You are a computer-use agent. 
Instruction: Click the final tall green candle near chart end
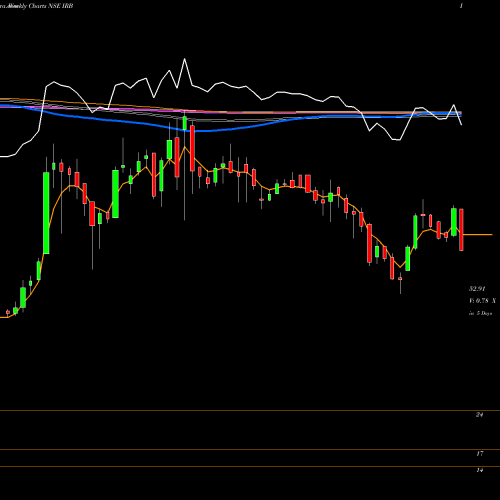pyautogui.click(x=454, y=222)
